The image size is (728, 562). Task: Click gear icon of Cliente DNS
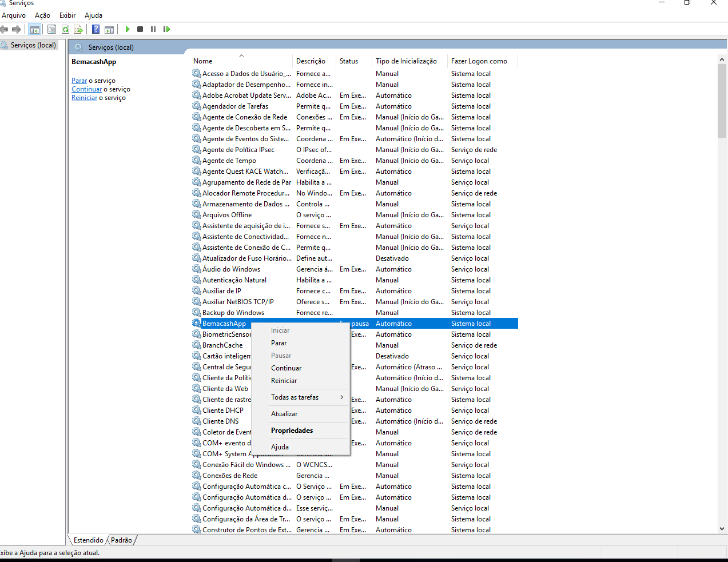click(196, 421)
